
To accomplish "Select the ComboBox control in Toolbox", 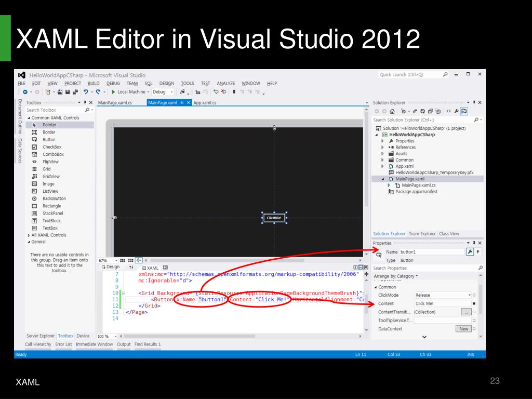I will click(54, 154).
